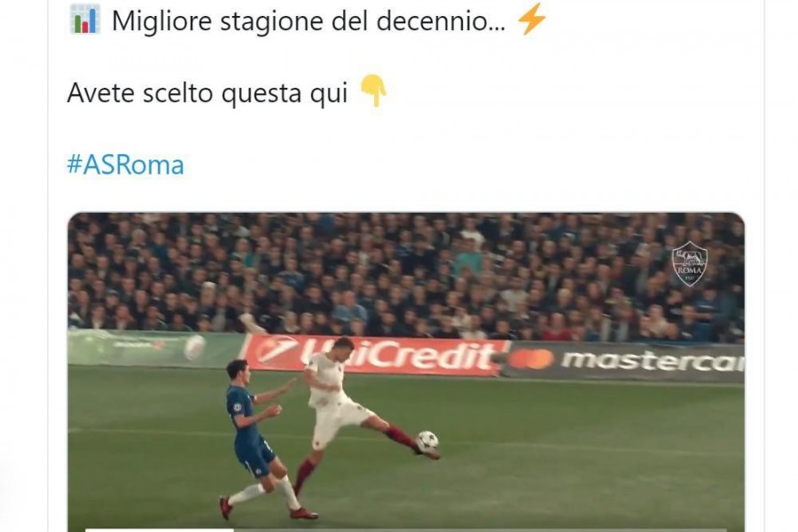The width and height of the screenshot is (798, 532).
Task: Click the pointing-down hand emoji
Action: [x=373, y=90]
